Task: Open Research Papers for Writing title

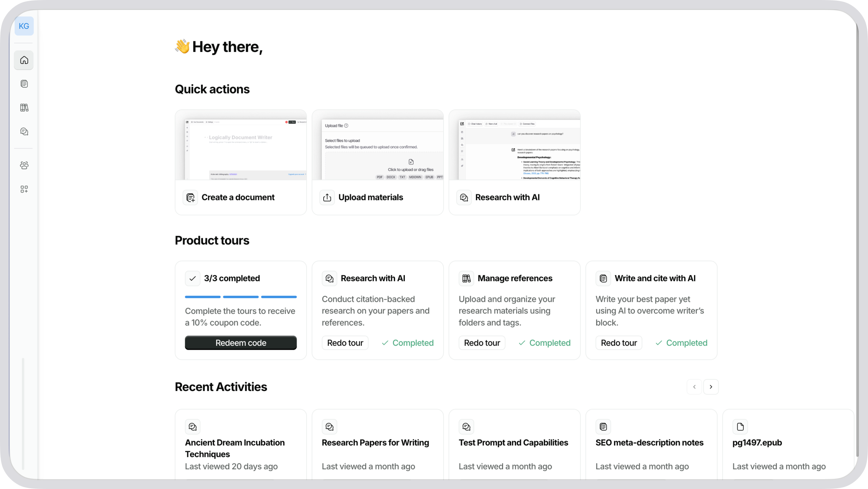Action: tap(375, 443)
